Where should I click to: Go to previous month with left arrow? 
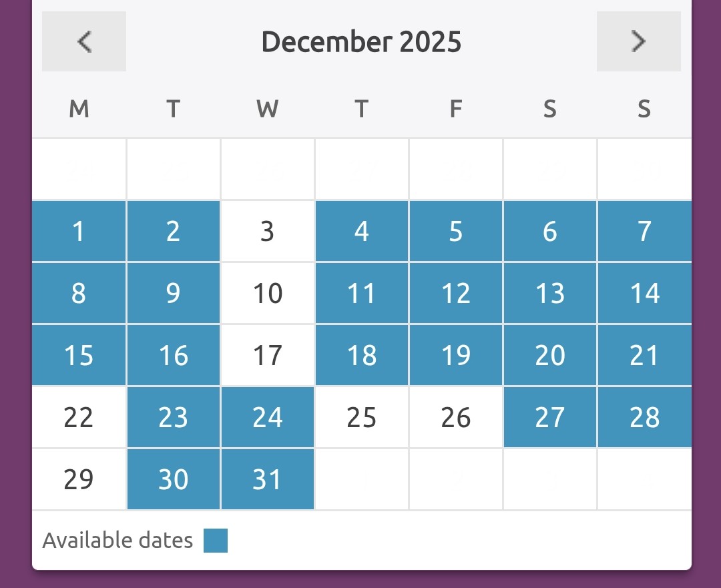tap(84, 41)
